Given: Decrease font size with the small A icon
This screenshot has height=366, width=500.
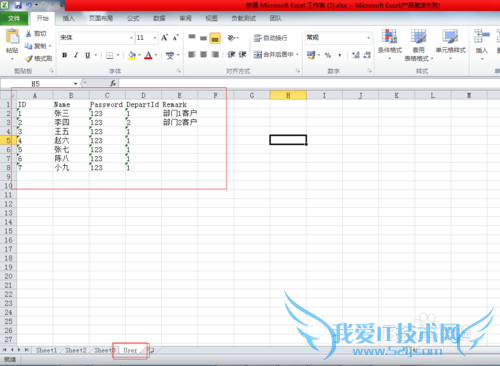Looking at the screenshot, I should click(176, 38).
